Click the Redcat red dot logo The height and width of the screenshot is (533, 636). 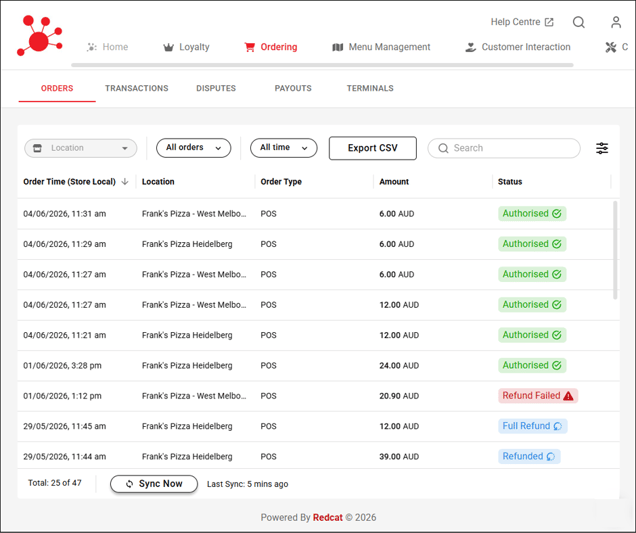(39, 35)
